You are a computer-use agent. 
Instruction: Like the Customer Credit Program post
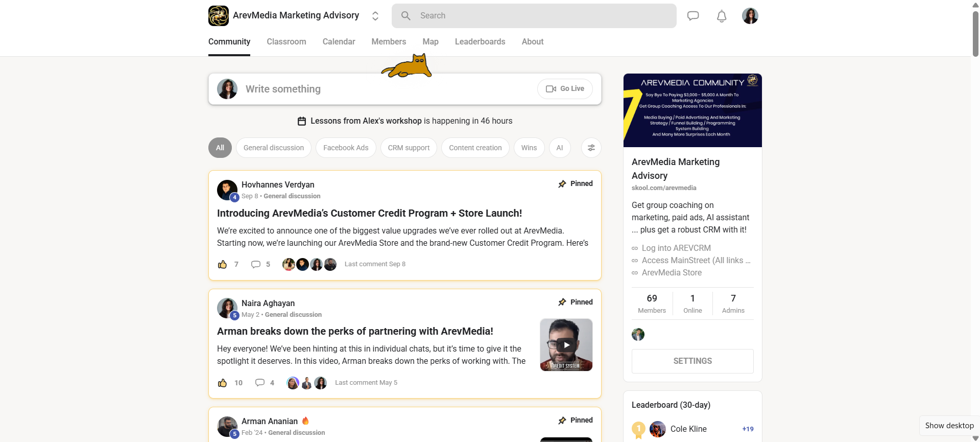(222, 264)
